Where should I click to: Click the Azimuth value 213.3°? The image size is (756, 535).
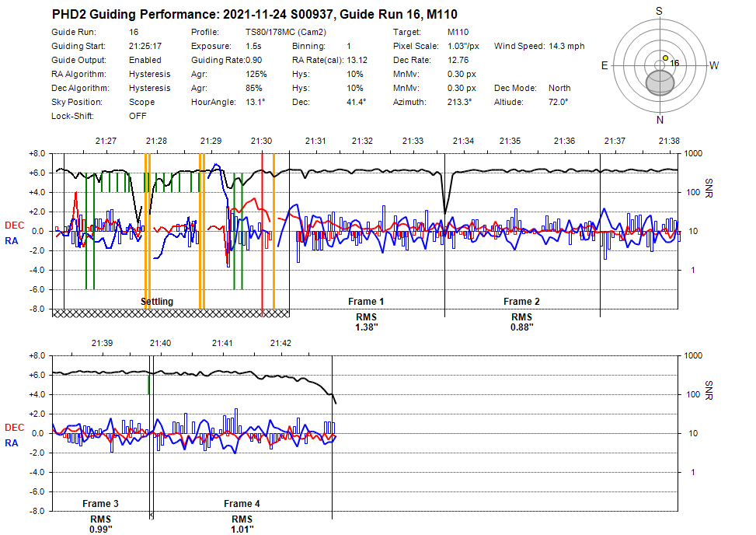pos(459,103)
